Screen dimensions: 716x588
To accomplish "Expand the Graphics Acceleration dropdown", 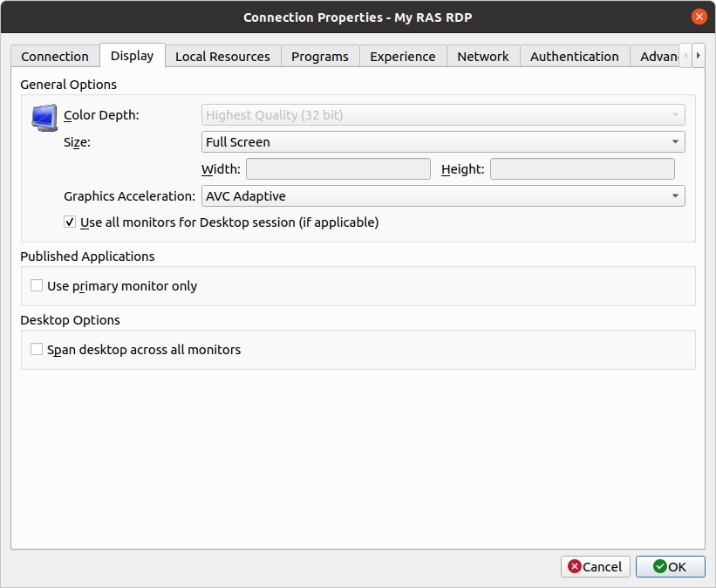I will [x=442, y=196].
